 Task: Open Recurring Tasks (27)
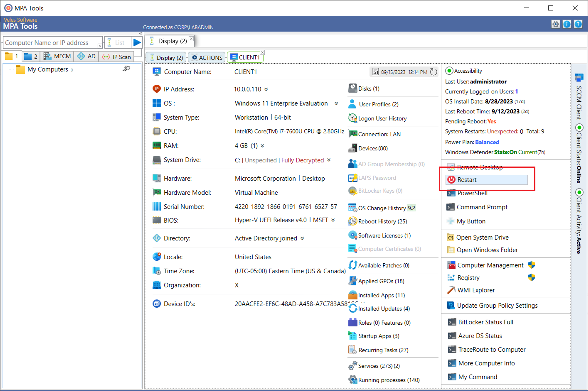(378, 350)
